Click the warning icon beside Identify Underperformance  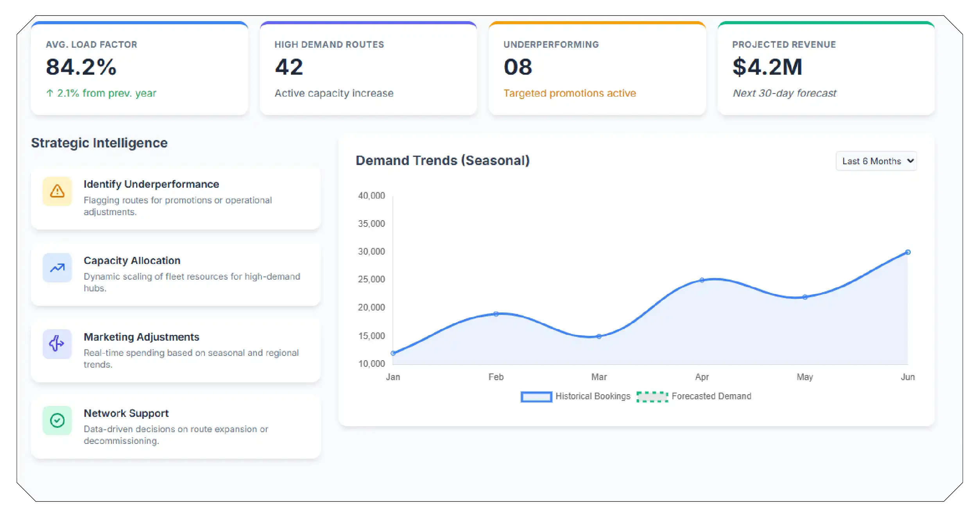tap(57, 192)
